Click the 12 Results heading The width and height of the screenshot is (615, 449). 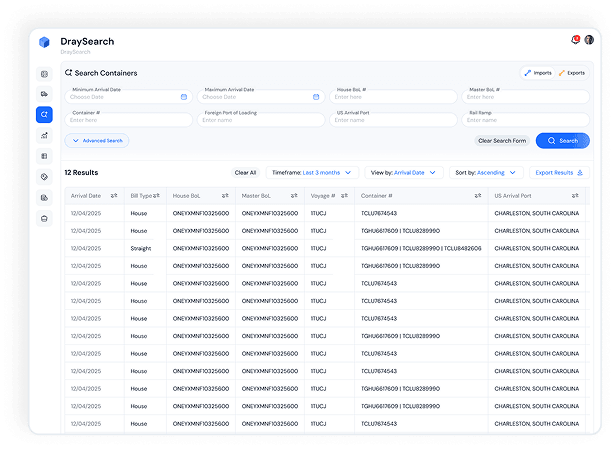pyautogui.click(x=81, y=173)
